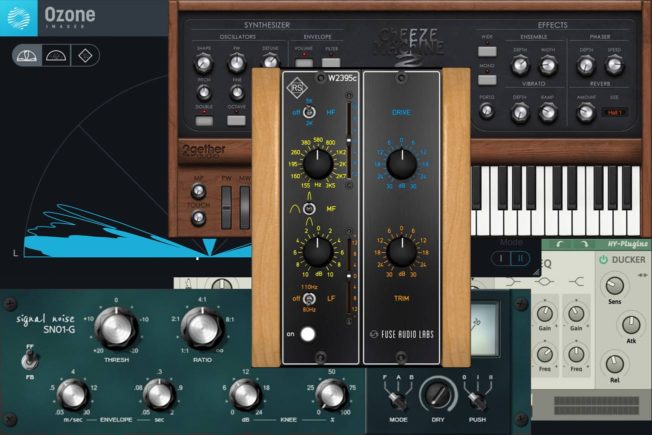Flip the MF bandwidth switch on W2395c
This screenshot has width=652, height=435.
coord(309,208)
